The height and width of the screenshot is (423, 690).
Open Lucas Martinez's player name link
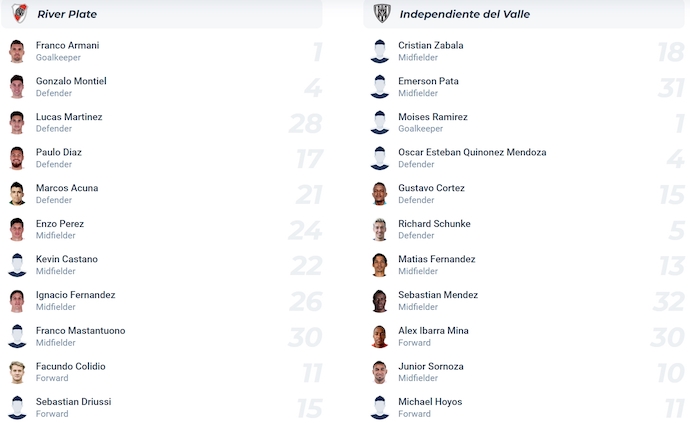coord(69,117)
